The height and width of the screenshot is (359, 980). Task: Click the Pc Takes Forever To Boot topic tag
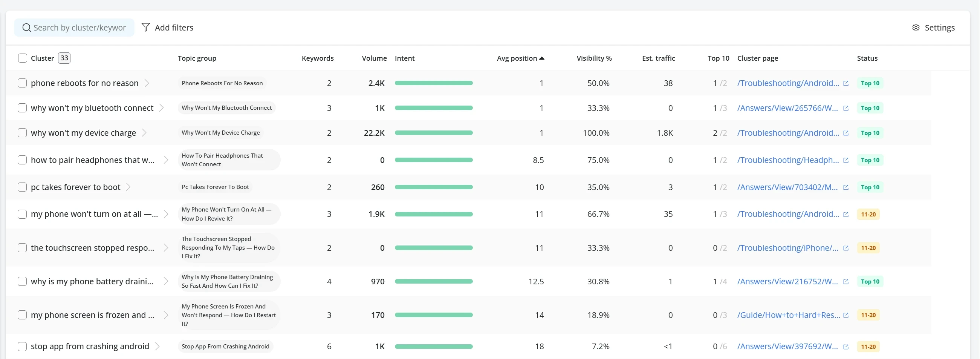click(x=215, y=187)
